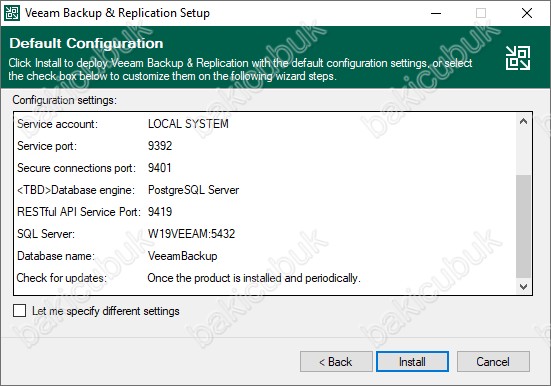
Task: Click the scroll-up arrow in the settings list
Action: point(523,122)
